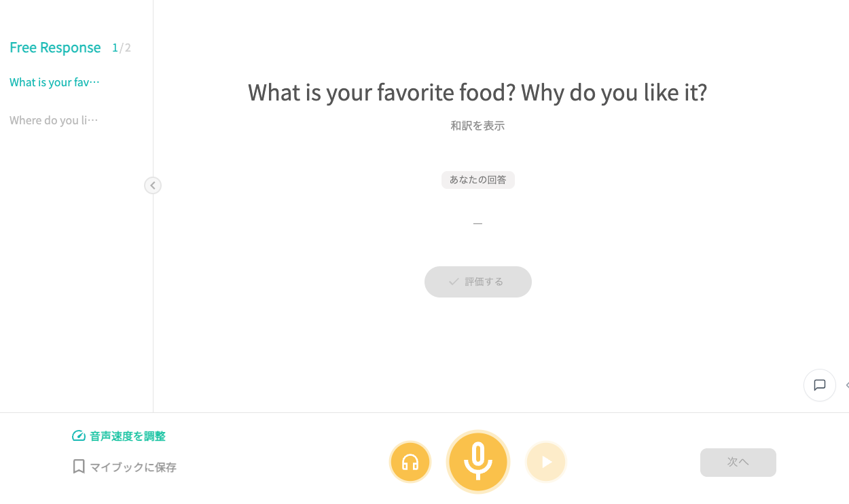Image resolution: width=849 pixels, height=504 pixels.
Task: Show the Japanese translation via 和訳を表示
Action: pyautogui.click(x=477, y=126)
